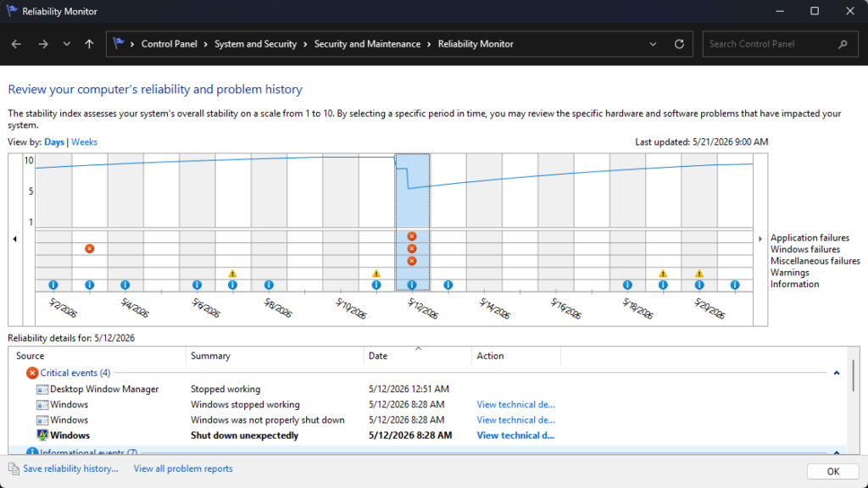Click the information icon on 5/11/2026
The width and height of the screenshot is (868, 488).
pyautogui.click(x=376, y=285)
